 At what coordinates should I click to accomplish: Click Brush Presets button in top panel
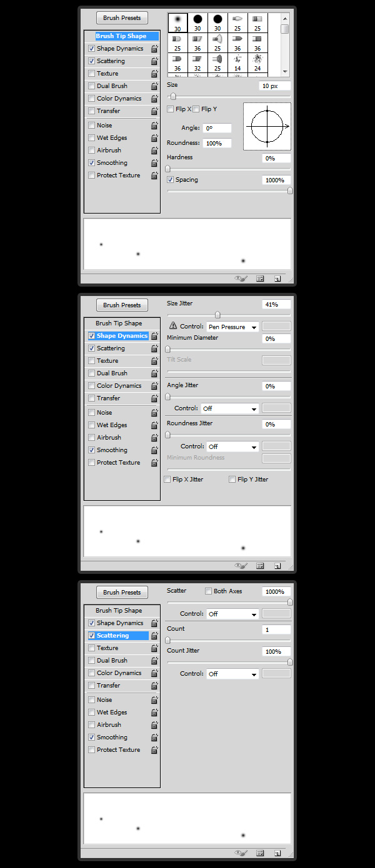(x=122, y=18)
